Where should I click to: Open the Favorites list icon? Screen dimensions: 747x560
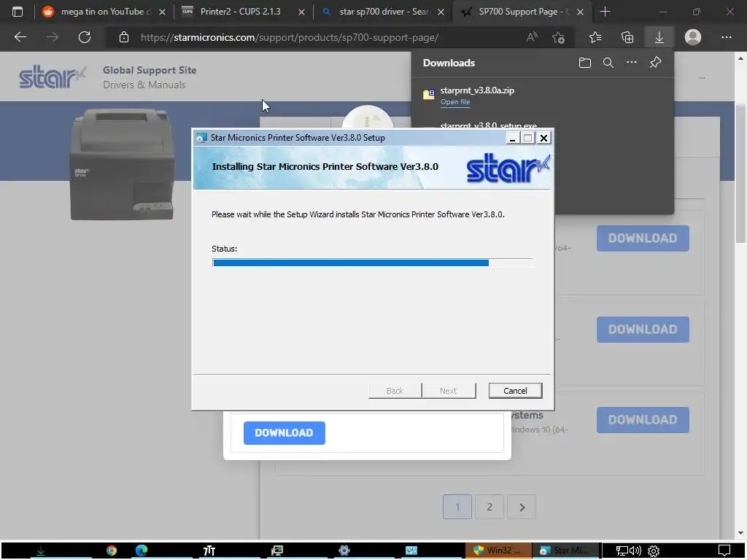(x=595, y=37)
